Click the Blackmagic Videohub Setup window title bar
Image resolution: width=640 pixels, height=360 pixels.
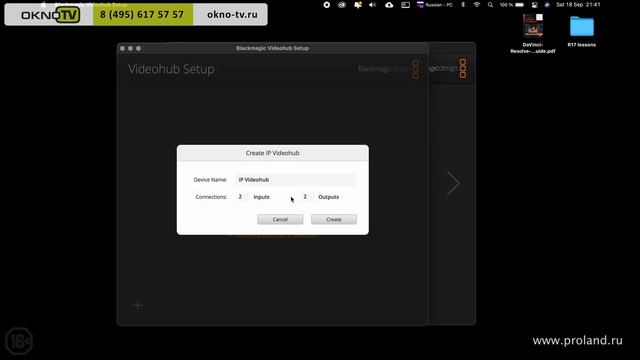[x=273, y=48]
